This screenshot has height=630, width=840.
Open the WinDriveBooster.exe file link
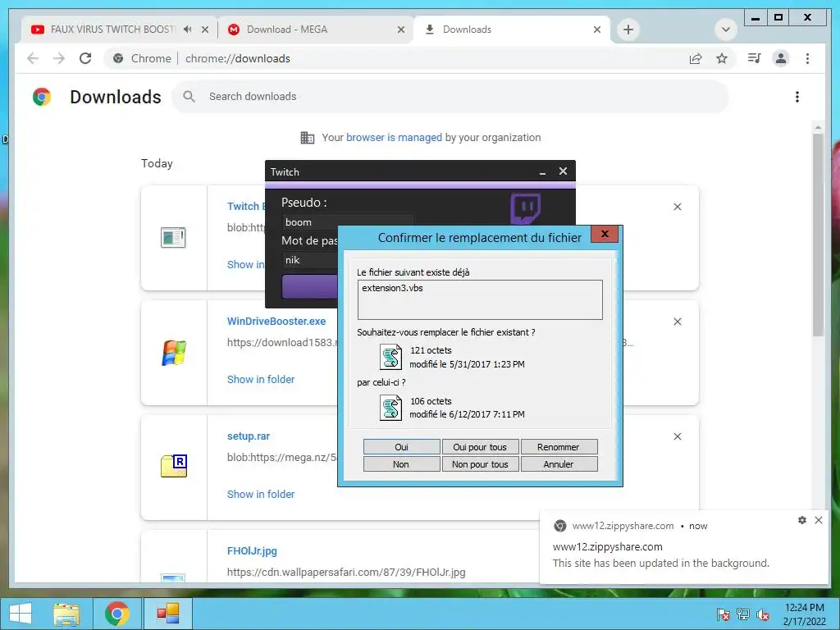click(x=276, y=322)
